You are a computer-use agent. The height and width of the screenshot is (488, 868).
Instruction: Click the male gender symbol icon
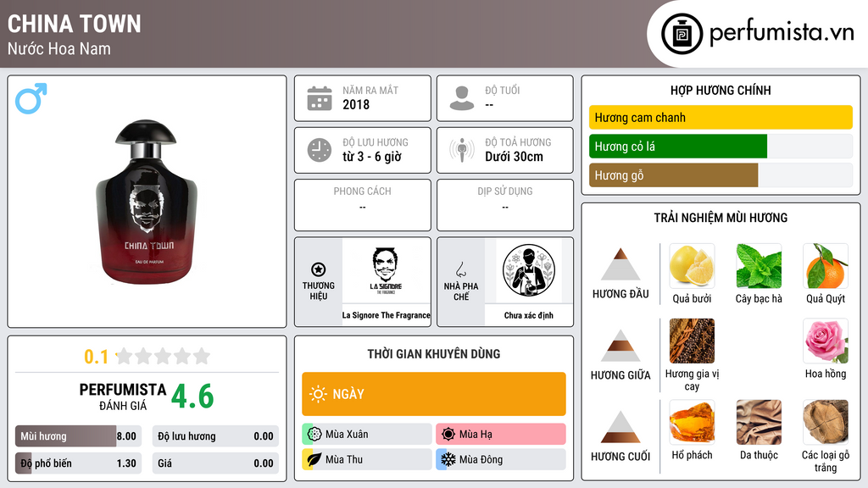(31, 98)
